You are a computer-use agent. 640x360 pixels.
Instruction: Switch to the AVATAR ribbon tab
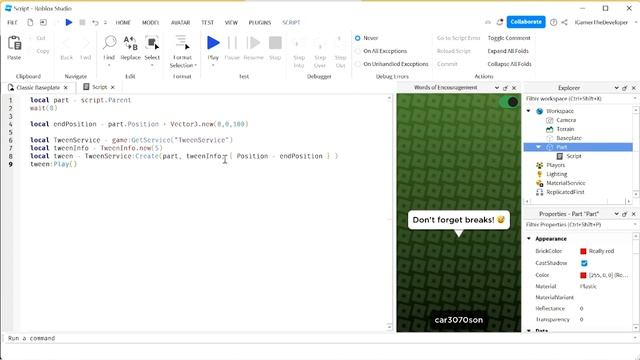(x=180, y=22)
